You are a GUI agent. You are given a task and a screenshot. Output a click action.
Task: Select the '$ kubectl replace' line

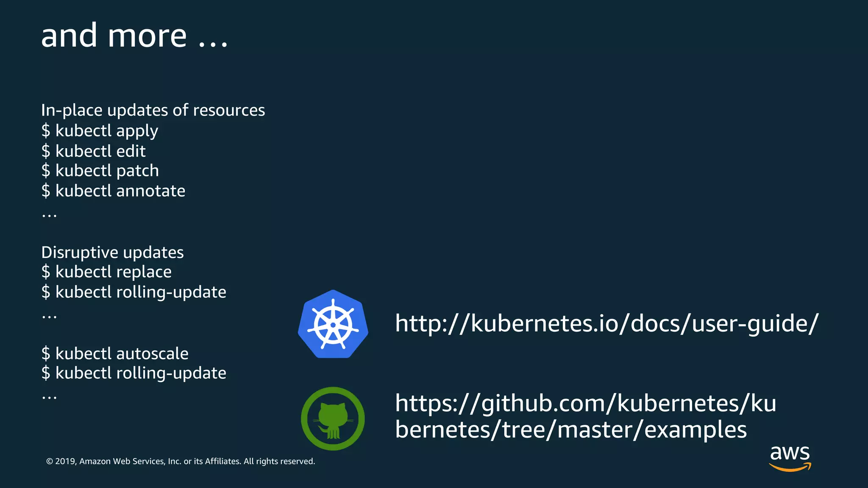tap(106, 272)
